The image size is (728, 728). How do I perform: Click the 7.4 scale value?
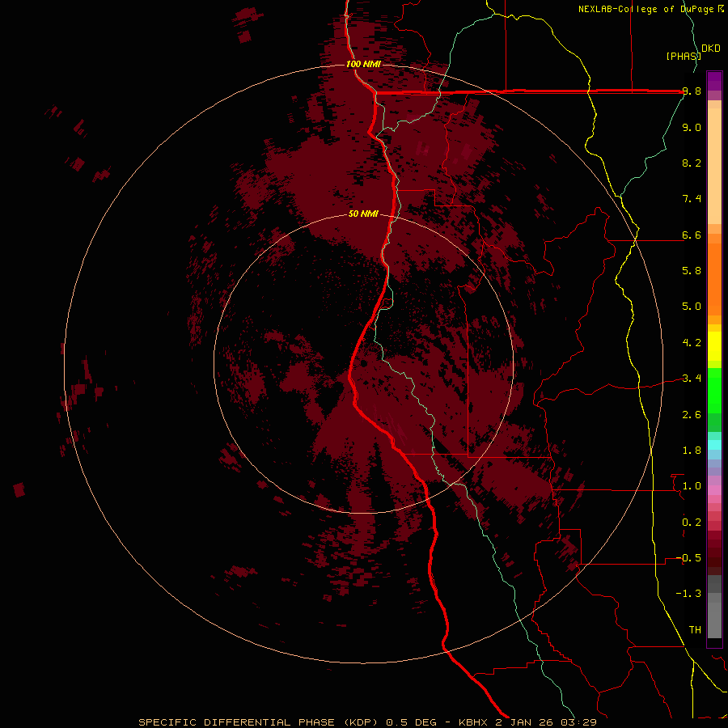tap(692, 199)
